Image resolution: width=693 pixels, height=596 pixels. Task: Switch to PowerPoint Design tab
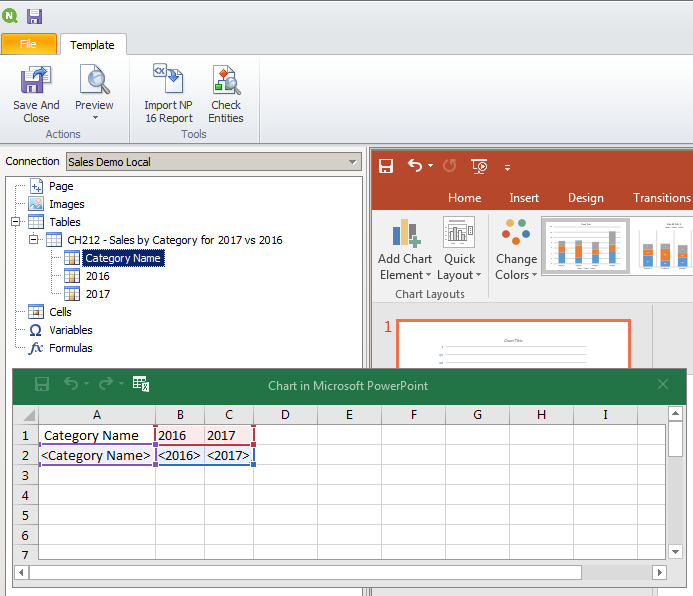tap(585, 198)
